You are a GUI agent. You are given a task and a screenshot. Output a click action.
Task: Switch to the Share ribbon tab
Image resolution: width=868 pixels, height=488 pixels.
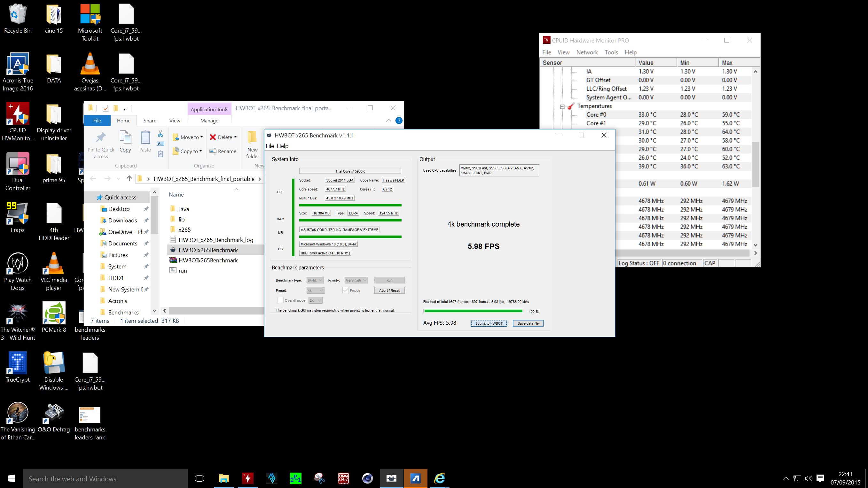[x=150, y=120]
